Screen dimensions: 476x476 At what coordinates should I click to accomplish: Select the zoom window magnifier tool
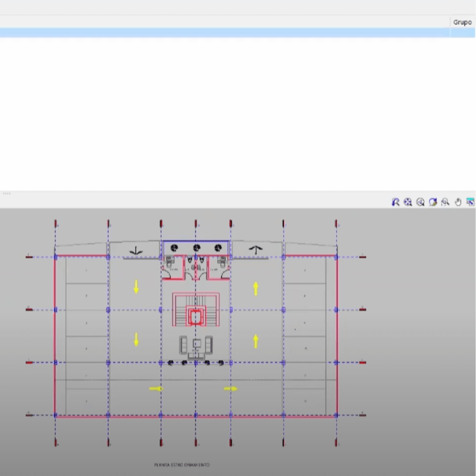click(445, 202)
